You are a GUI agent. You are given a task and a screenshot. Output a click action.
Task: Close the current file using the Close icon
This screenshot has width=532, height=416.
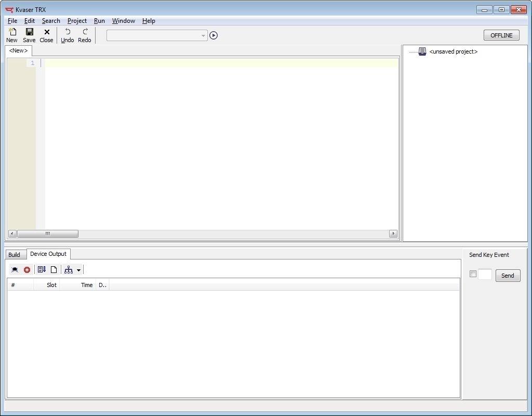pyautogui.click(x=46, y=35)
